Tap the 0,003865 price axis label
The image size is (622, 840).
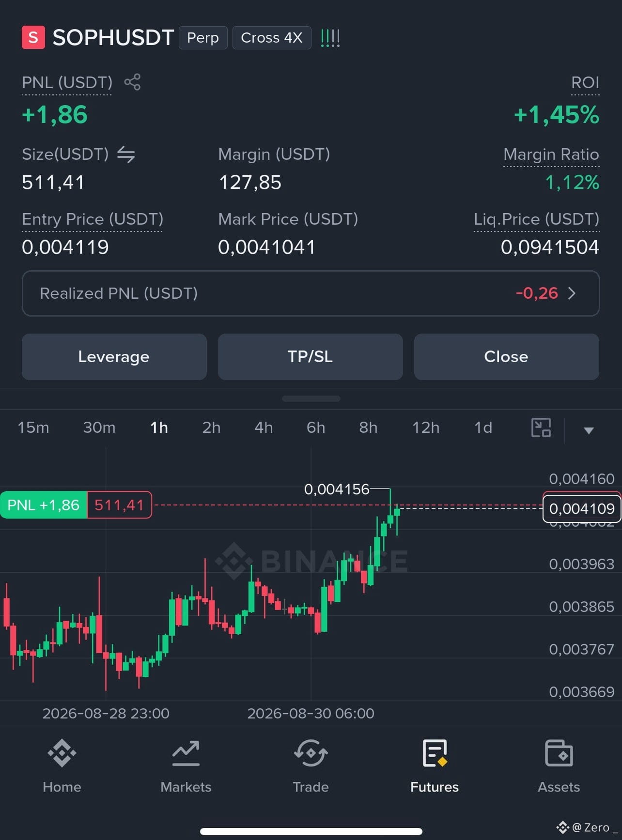tap(582, 607)
